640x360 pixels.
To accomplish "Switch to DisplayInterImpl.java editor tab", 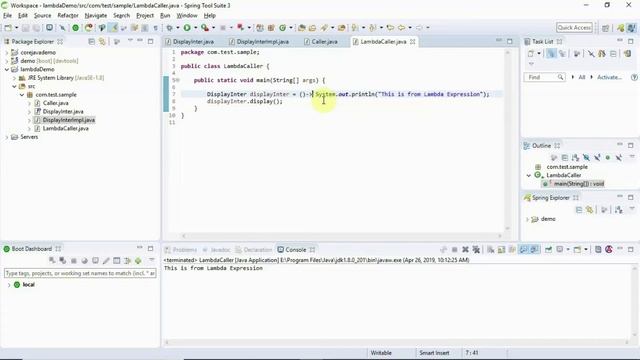I will click(x=259, y=42).
